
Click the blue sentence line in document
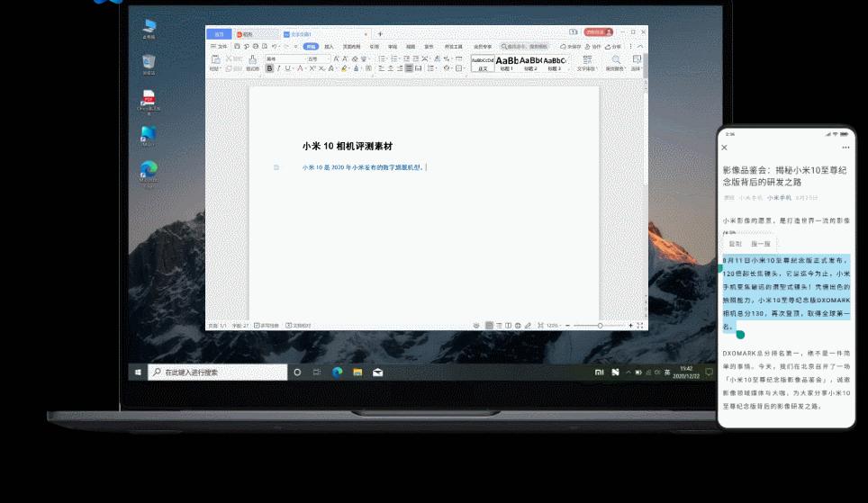[363, 167]
